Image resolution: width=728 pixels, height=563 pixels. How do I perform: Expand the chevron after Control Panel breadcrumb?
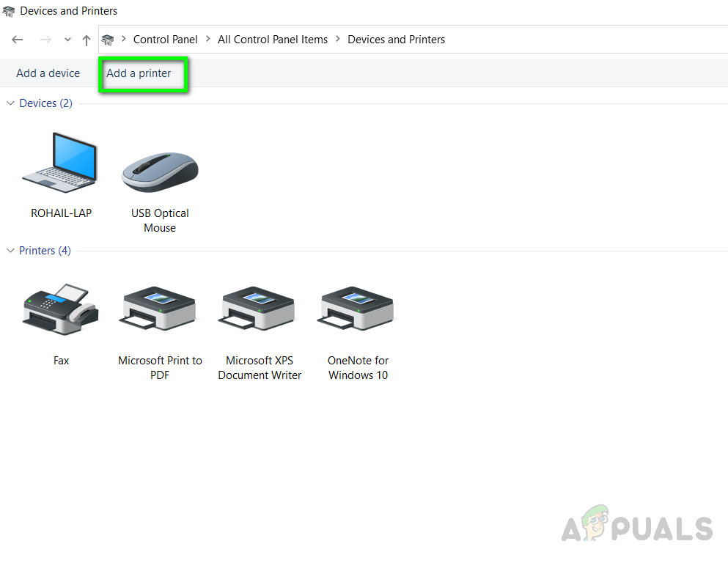point(207,39)
